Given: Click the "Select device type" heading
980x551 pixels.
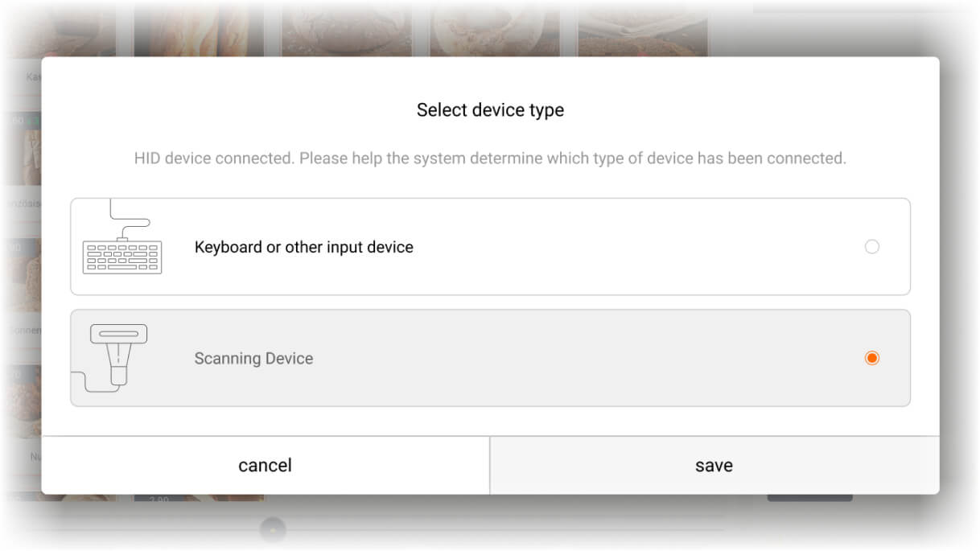Looking at the screenshot, I should (490, 110).
